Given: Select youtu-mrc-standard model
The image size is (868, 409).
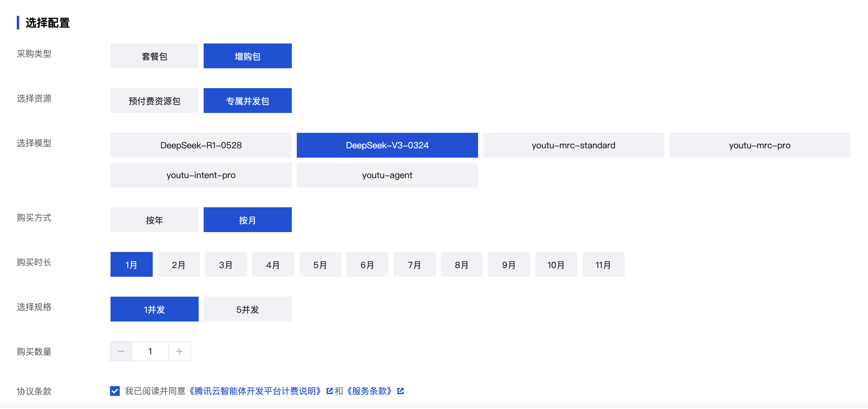Looking at the screenshot, I should 573,145.
